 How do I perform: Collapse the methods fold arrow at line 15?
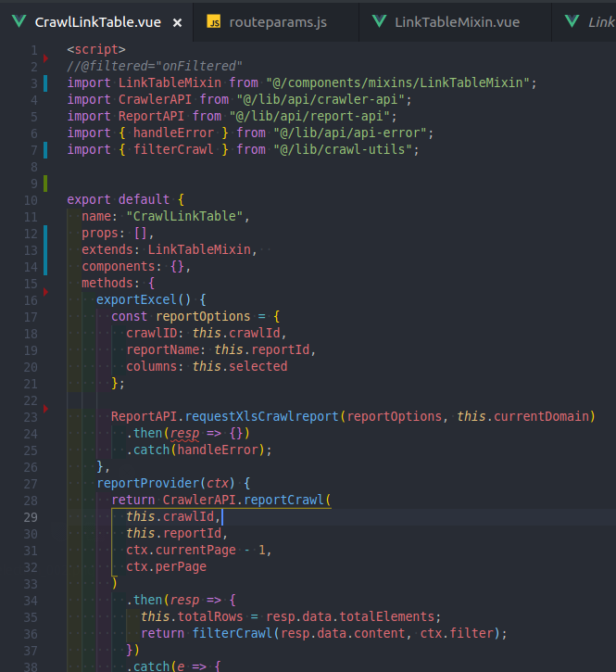pyautogui.click(x=45, y=292)
